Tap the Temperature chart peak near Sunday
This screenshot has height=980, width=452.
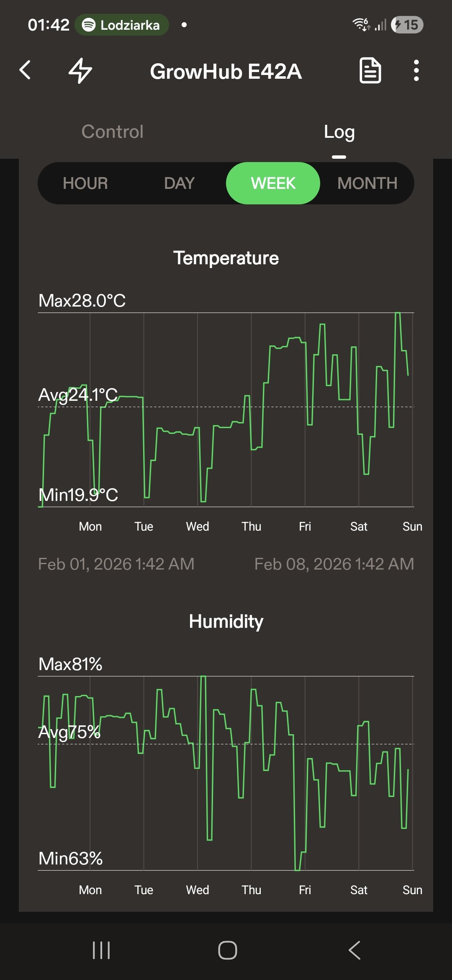pos(398,313)
